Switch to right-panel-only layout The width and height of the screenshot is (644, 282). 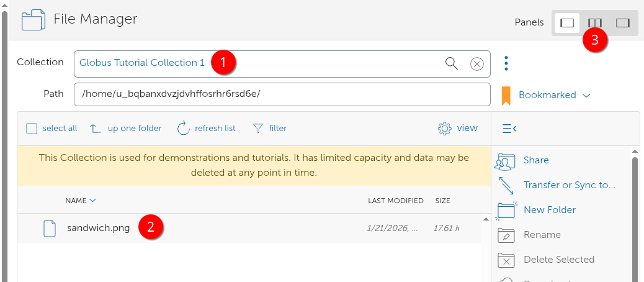point(623,23)
